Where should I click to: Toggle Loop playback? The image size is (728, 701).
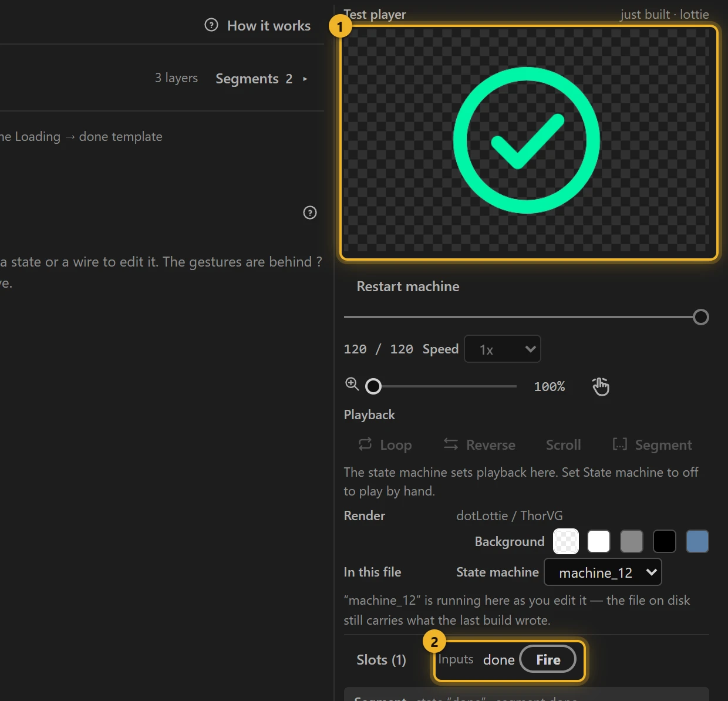[385, 445]
